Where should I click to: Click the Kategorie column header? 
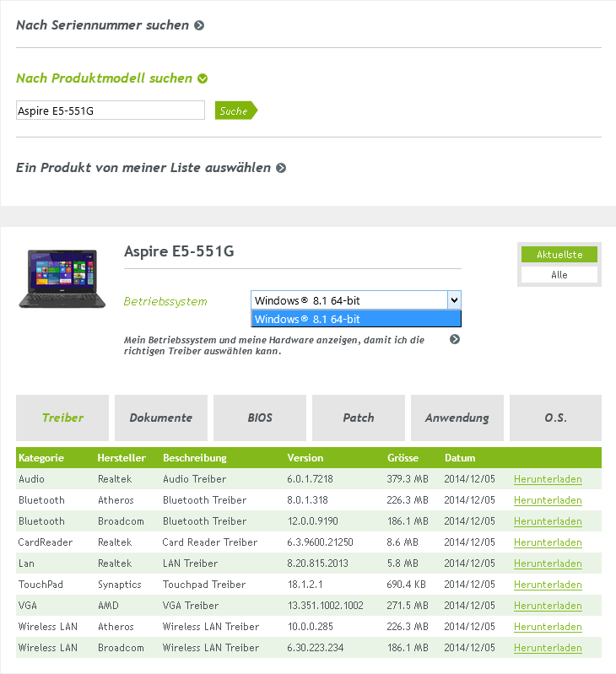point(41,458)
